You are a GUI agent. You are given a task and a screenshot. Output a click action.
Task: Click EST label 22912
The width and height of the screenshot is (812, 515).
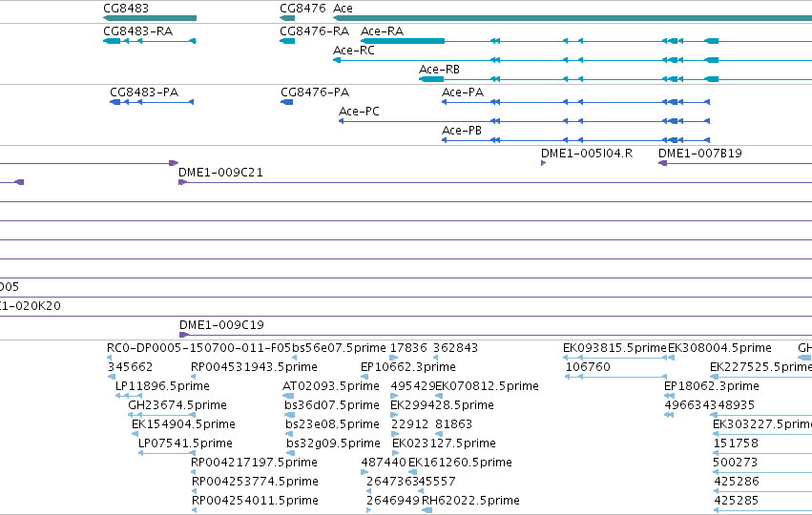click(x=409, y=424)
